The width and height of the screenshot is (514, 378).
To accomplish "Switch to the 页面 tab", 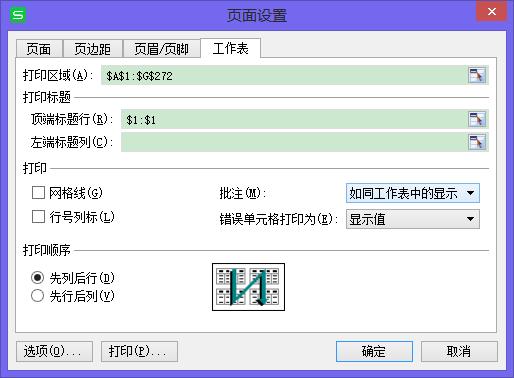I will (39, 49).
